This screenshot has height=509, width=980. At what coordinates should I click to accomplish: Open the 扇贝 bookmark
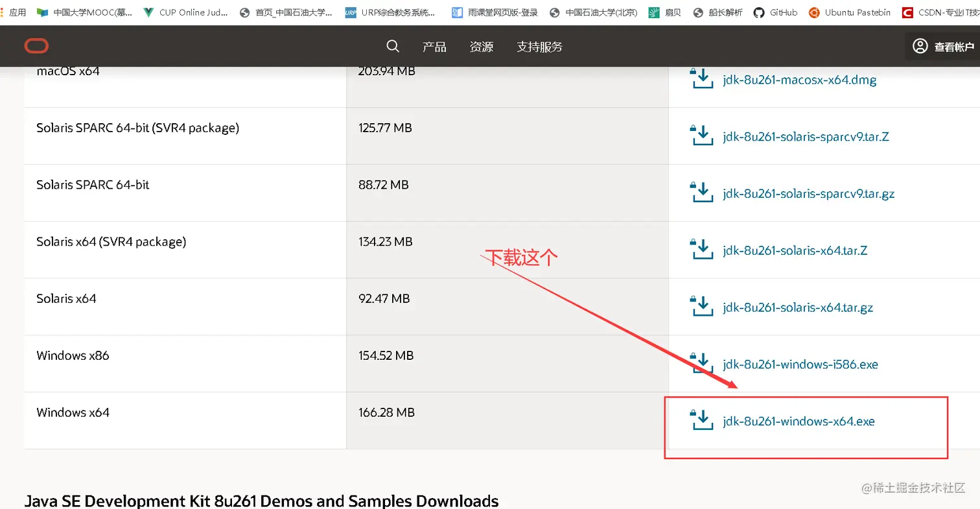(666, 12)
